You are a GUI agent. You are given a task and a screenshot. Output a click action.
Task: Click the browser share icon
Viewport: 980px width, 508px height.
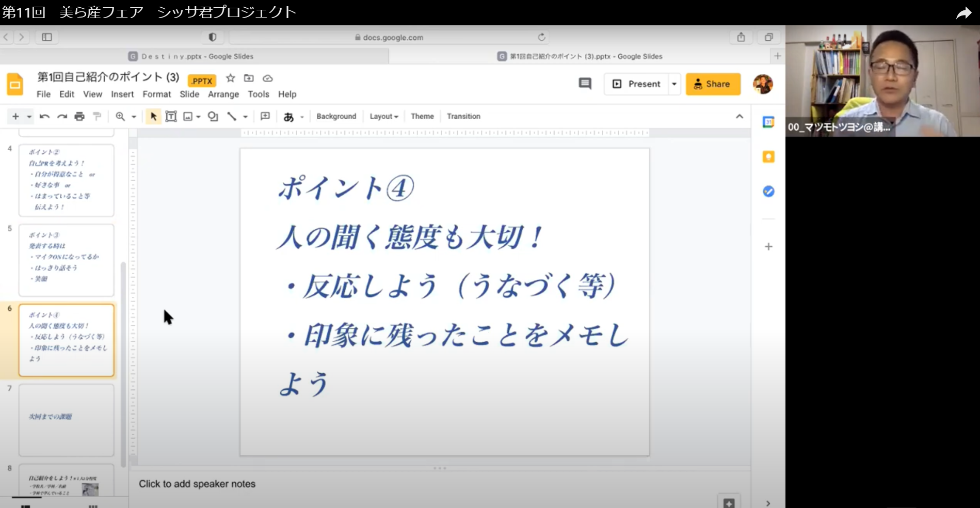741,37
